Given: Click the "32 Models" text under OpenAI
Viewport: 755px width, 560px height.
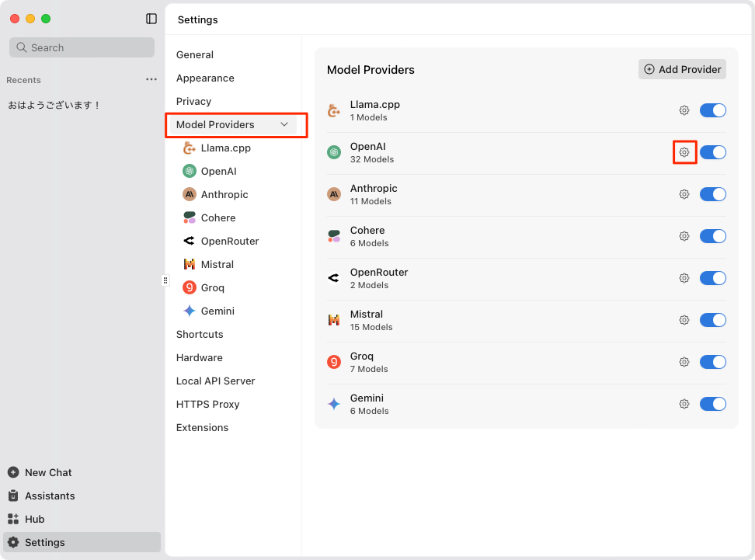Looking at the screenshot, I should [x=372, y=159].
